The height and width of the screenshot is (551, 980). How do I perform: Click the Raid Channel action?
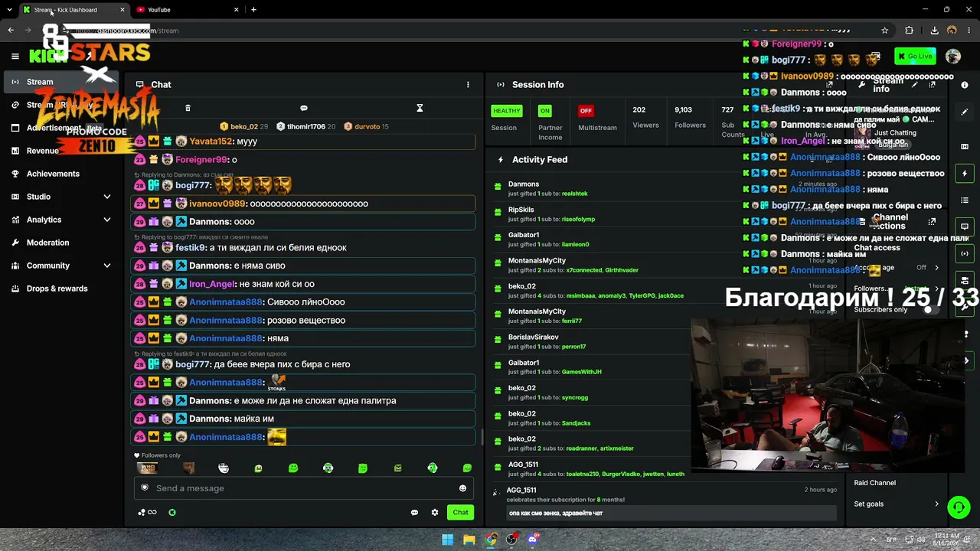coord(875,483)
